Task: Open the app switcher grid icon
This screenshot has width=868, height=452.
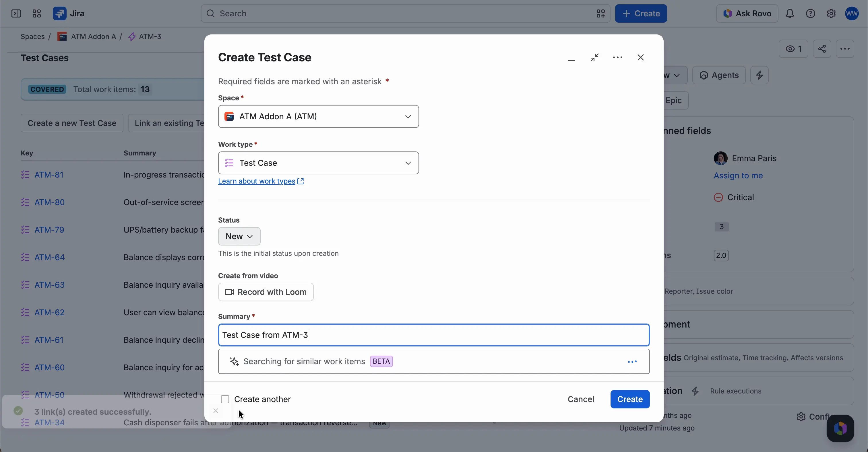Action: [36, 13]
